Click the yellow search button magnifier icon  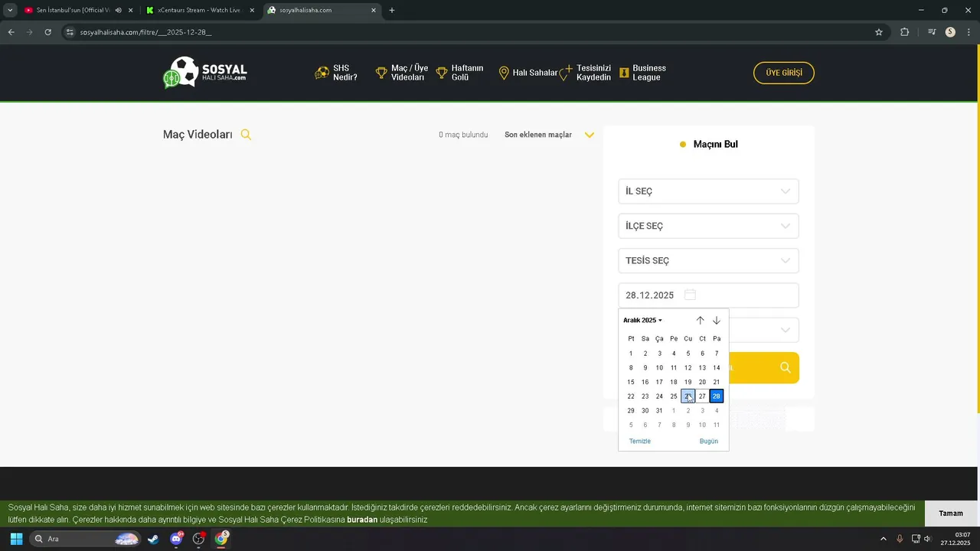pyautogui.click(x=786, y=368)
